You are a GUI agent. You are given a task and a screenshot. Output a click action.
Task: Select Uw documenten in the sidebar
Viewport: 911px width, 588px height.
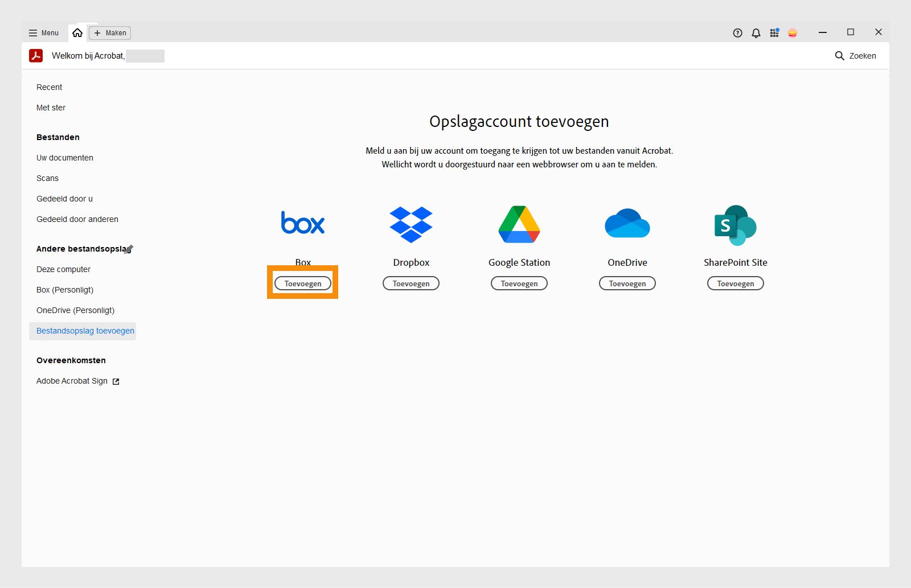point(64,158)
